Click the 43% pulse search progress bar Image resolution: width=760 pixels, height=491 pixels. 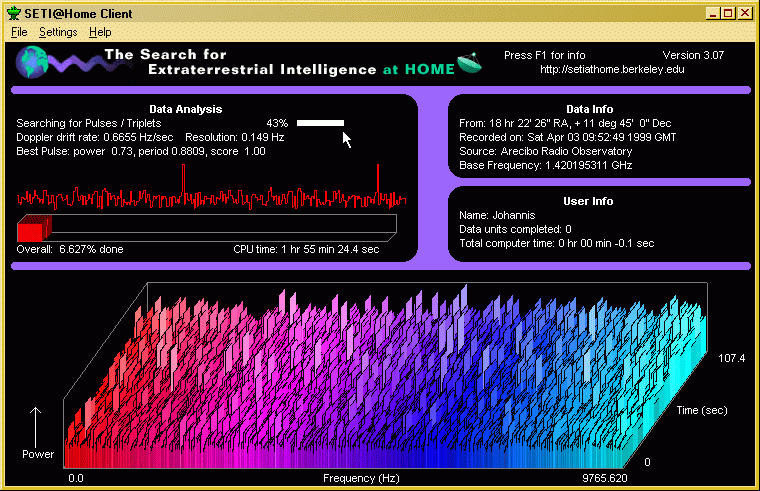pos(320,123)
